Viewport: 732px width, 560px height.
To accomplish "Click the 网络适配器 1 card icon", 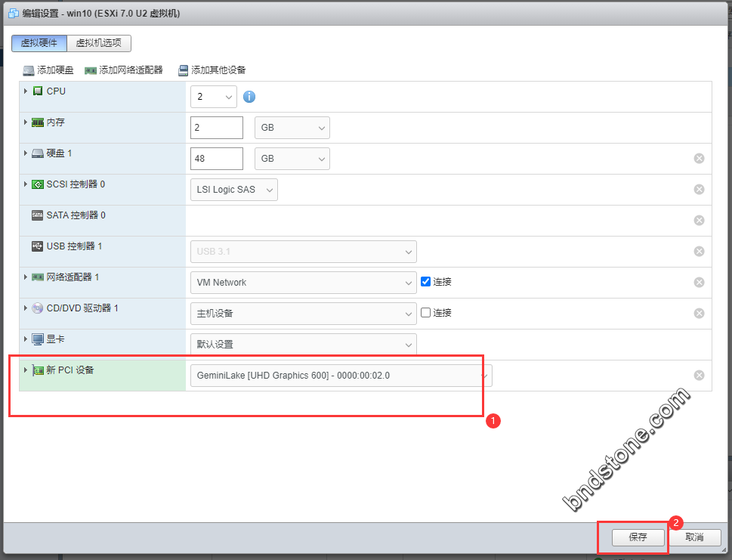I will pos(38,277).
